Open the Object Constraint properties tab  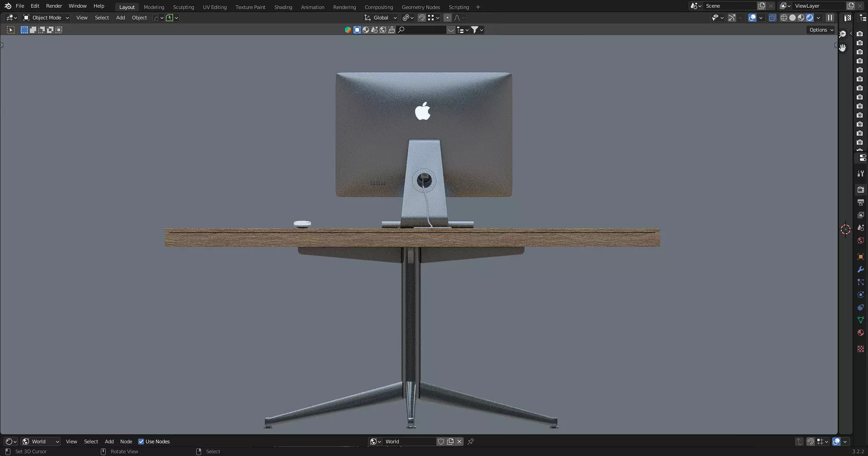click(x=861, y=307)
